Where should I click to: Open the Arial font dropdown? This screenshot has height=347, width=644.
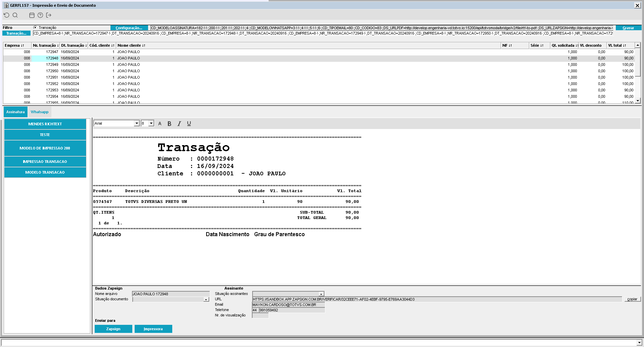[x=137, y=123]
